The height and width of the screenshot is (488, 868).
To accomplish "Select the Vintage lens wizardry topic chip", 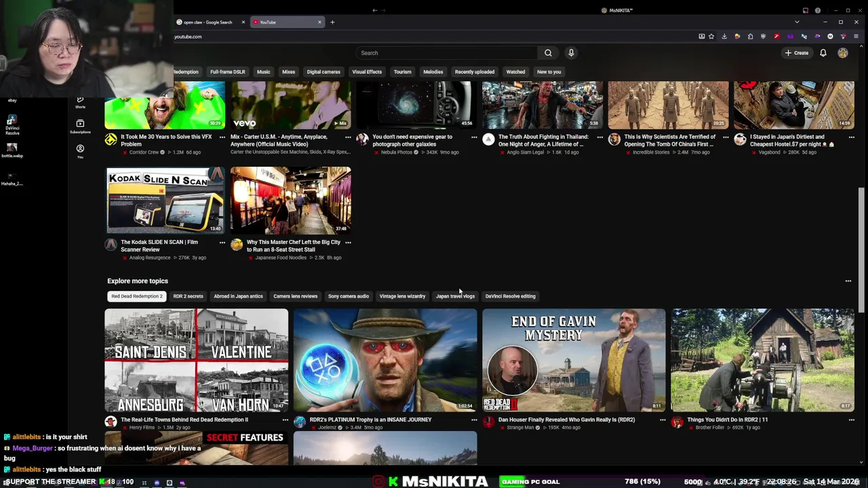I will (x=402, y=296).
